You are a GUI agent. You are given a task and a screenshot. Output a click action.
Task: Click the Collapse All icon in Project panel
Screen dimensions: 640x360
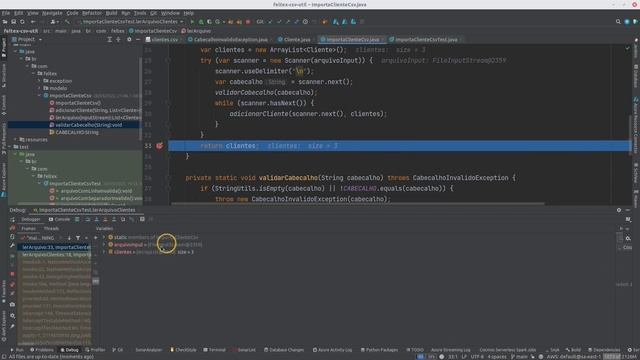(118, 40)
